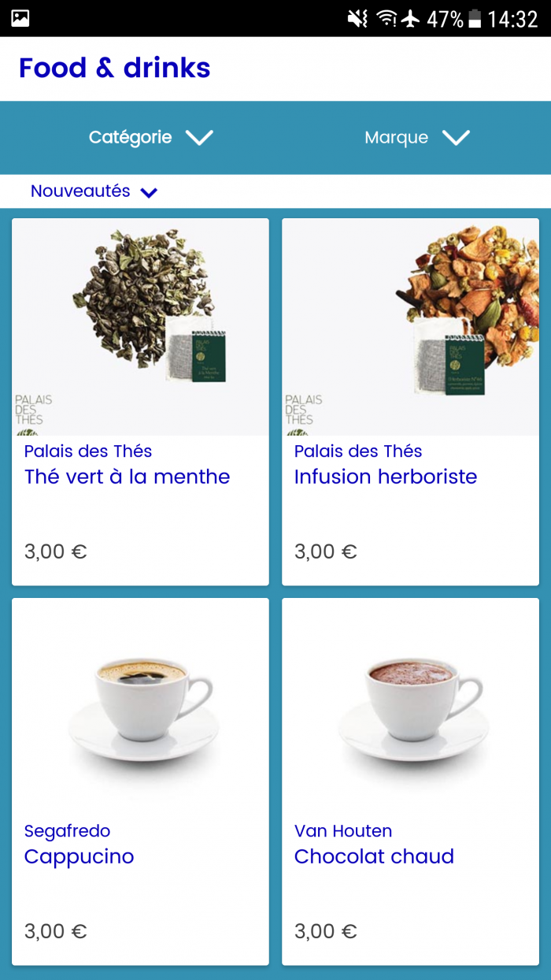Image resolution: width=551 pixels, height=980 pixels.
Task: Tap the muted sound status icon
Action: pos(357,19)
